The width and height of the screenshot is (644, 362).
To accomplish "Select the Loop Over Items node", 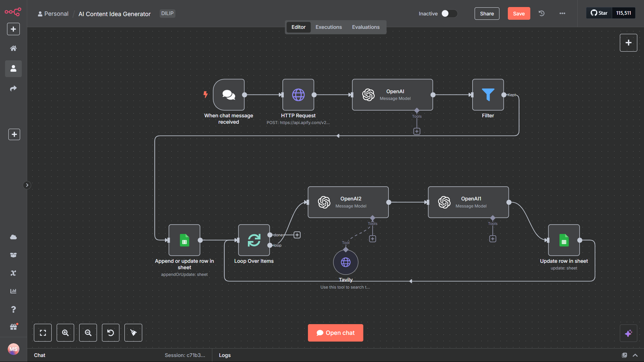I will [x=254, y=240].
